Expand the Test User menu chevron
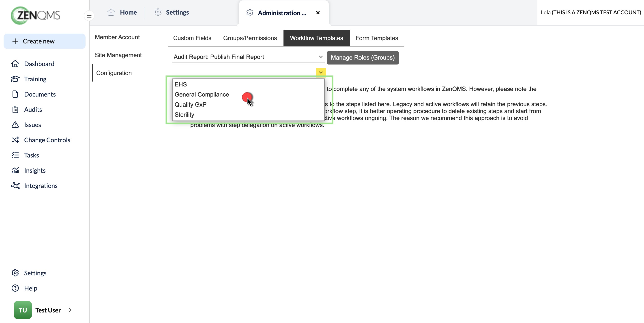This screenshot has width=644, height=323. tap(70, 310)
